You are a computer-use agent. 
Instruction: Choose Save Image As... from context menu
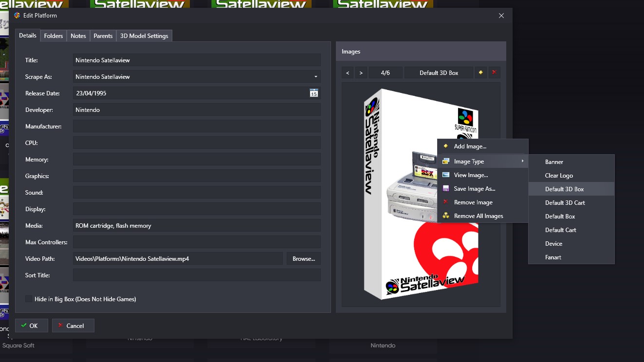pyautogui.click(x=482, y=188)
